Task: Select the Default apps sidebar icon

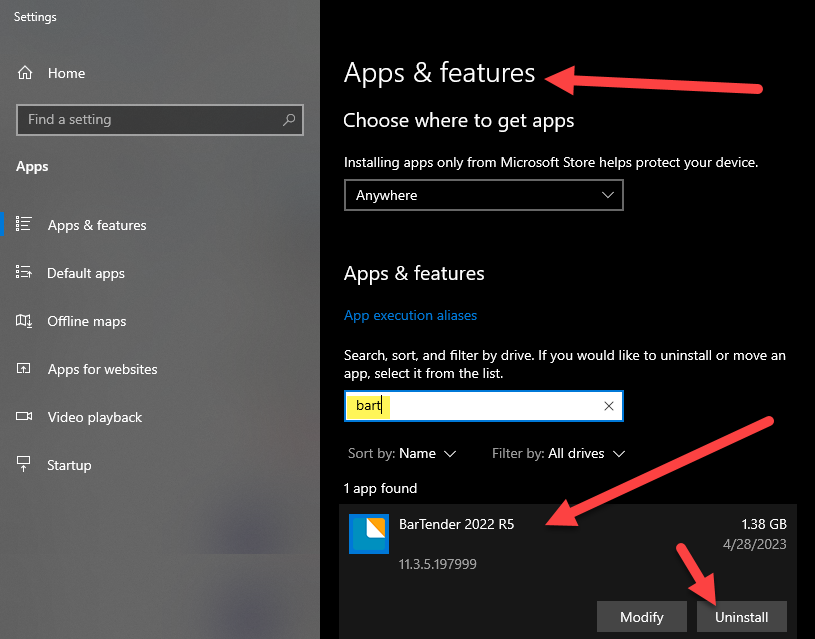Action: 25,273
